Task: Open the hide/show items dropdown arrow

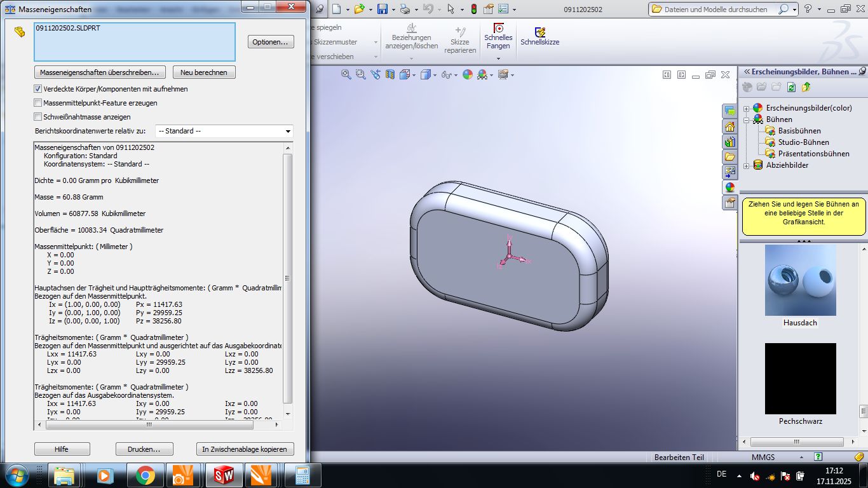Action: click(x=455, y=75)
